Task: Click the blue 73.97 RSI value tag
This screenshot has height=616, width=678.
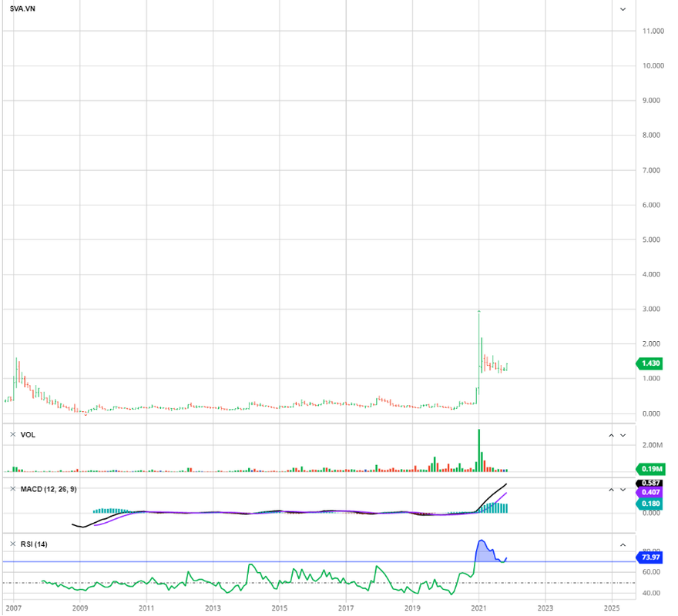Action: click(649, 557)
